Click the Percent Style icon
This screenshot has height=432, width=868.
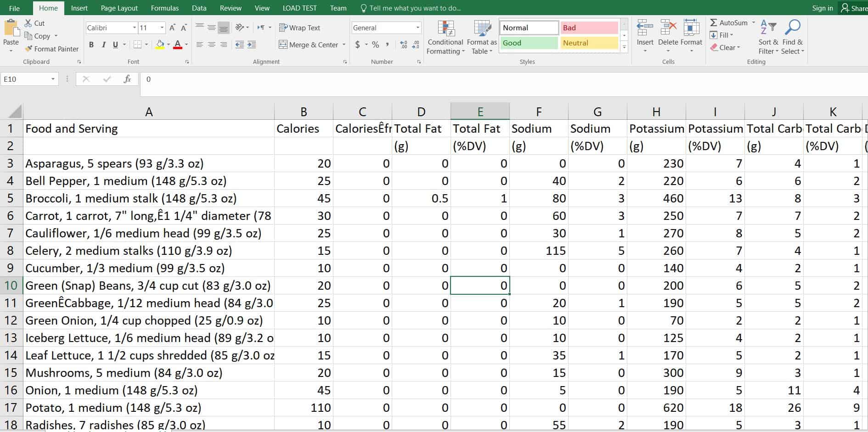pyautogui.click(x=376, y=45)
